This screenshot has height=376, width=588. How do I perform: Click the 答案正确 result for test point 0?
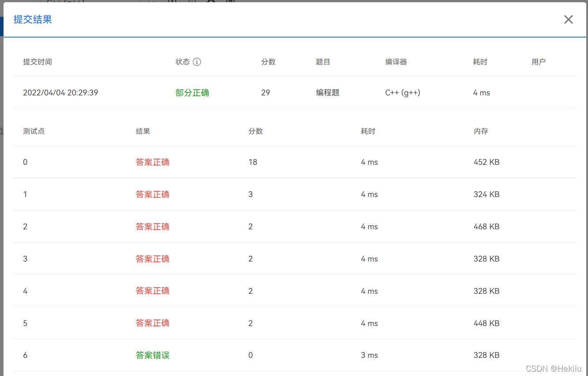(153, 162)
